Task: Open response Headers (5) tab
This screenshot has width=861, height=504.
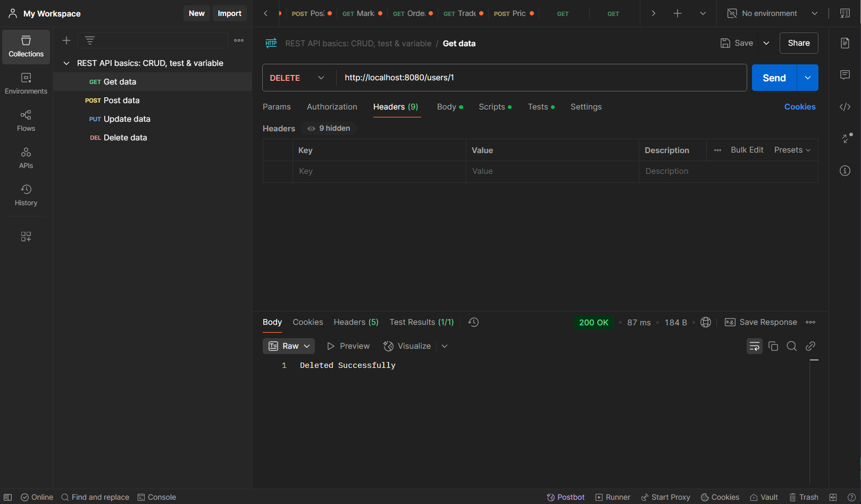Action: [x=356, y=322]
